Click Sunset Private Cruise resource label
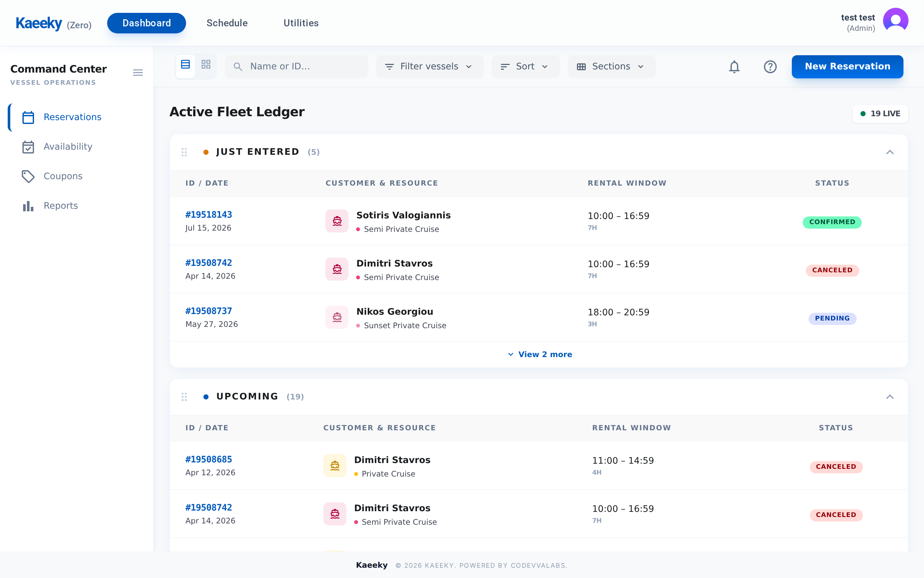 click(405, 326)
